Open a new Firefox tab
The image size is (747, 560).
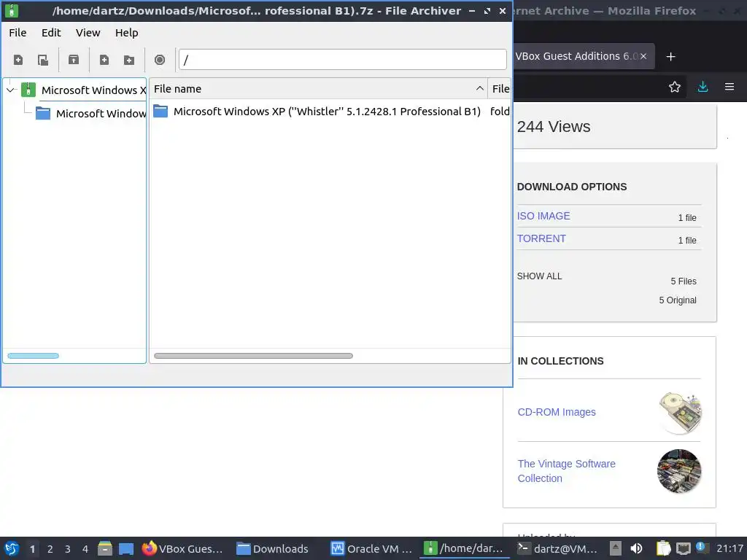coord(671,57)
